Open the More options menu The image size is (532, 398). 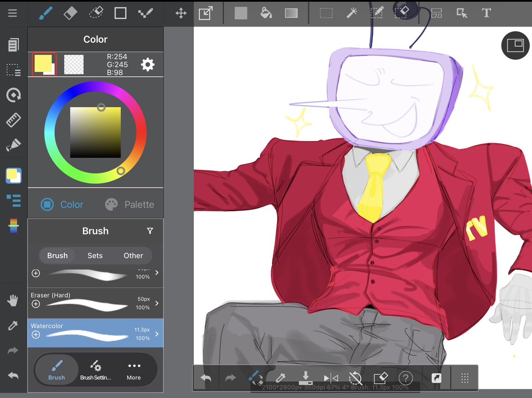pyautogui.click(x=134, y=370)
